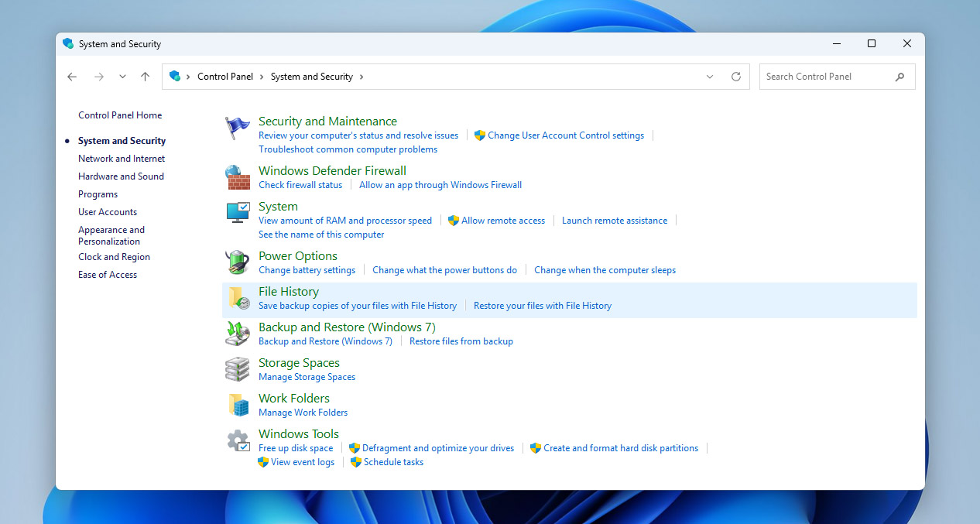The height and width of the screenshot is (524, 980).
Task: Click the Windows Tools gear icon
Action: [x=238, y=440]
